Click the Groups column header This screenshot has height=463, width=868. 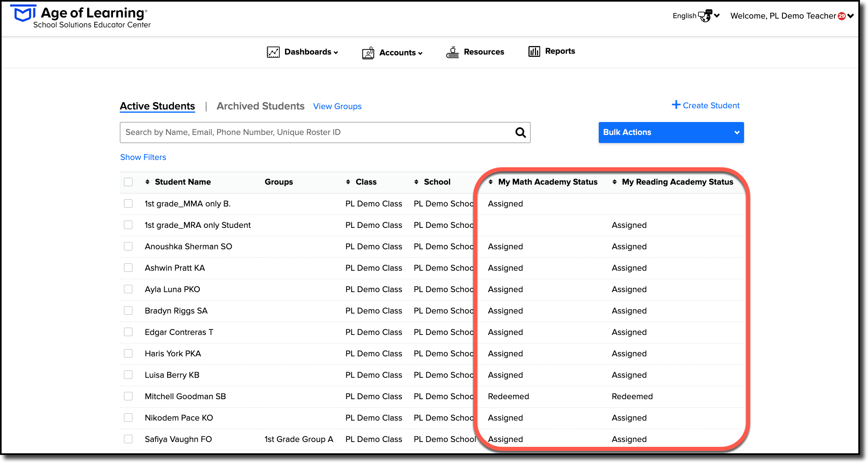coord(279,182)
